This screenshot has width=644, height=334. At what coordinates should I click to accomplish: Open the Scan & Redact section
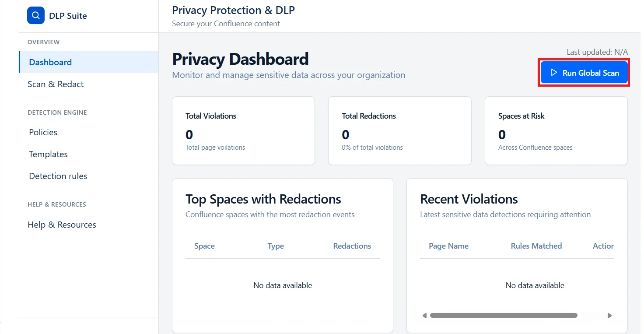click(56, 84)
